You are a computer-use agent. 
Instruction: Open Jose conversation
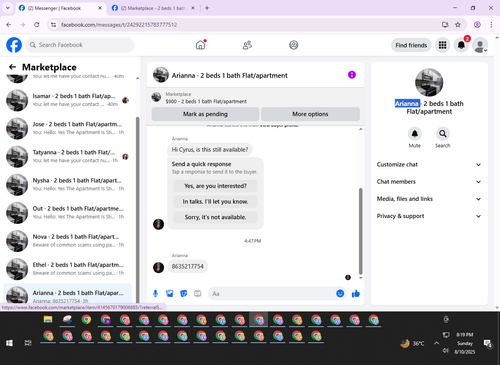[68, 128]
